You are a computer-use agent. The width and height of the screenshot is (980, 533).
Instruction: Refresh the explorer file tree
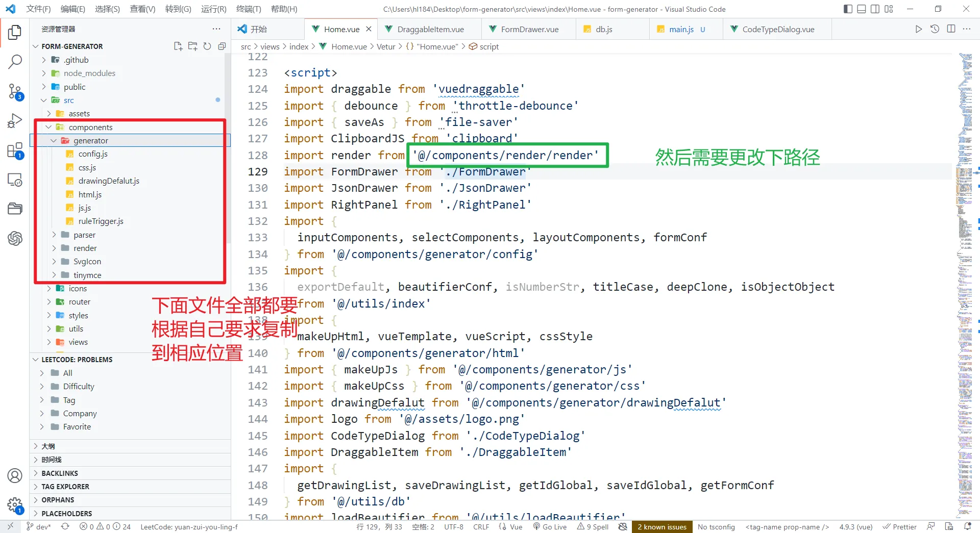[x=207, y=46]
